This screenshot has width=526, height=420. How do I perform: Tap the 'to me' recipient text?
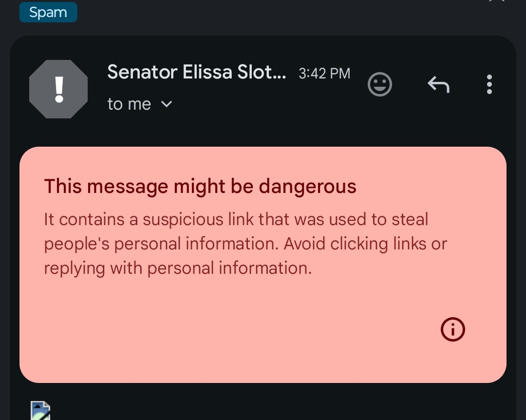tap(129, 104)
